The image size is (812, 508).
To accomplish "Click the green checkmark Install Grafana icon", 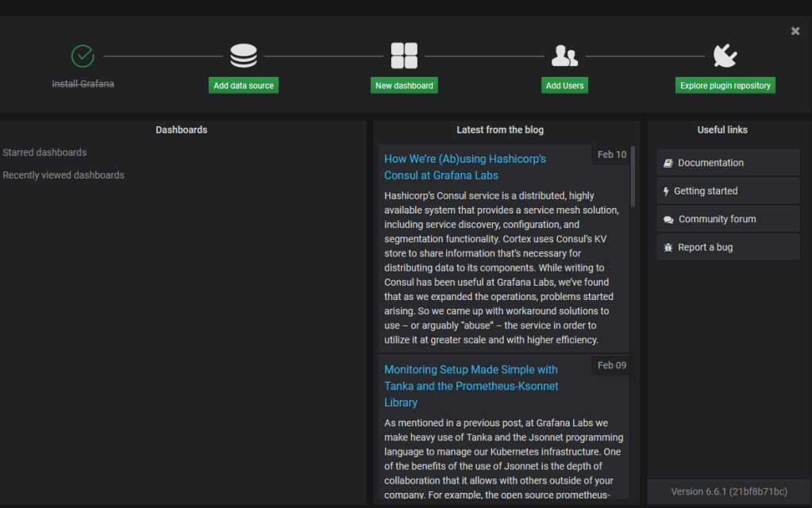I will (83, 56).
